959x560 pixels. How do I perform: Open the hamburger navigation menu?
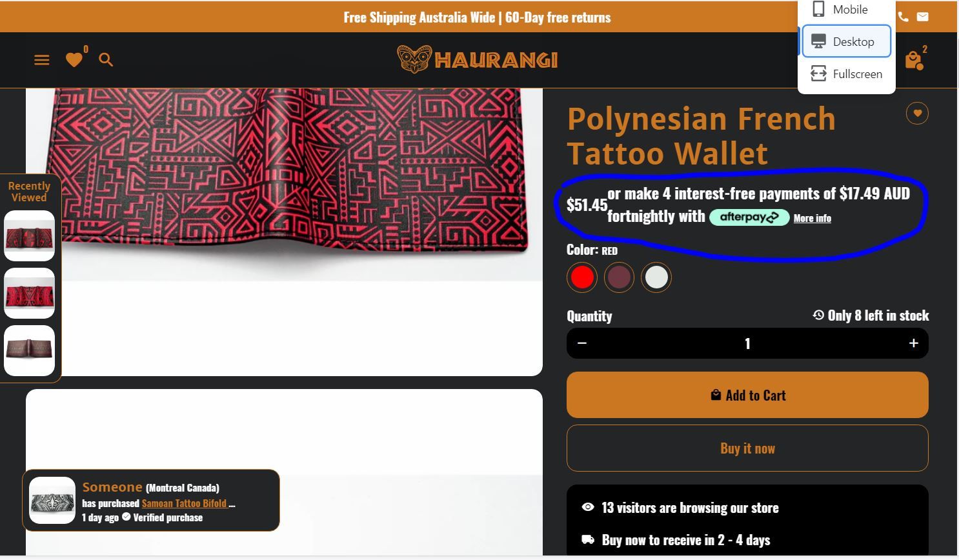42,60
